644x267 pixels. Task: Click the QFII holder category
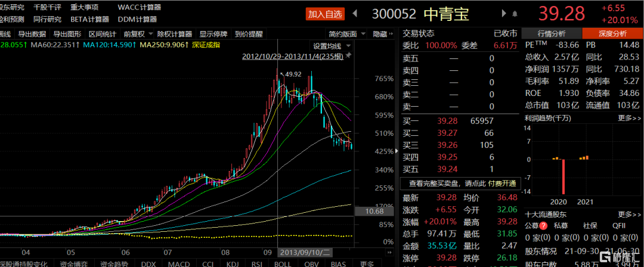click(620, 225)
